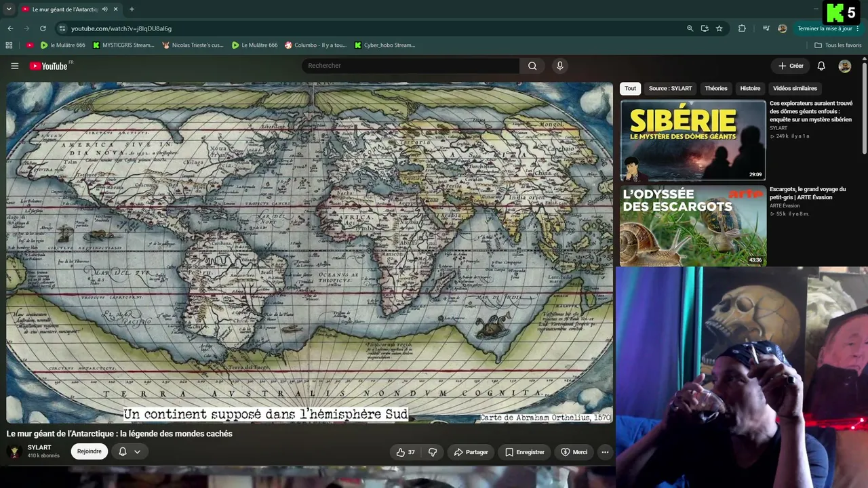Viewport: 868px width, 488px height.
Task: Open the apps grid in bookmarks bar
Action: (x=9, y=45)
